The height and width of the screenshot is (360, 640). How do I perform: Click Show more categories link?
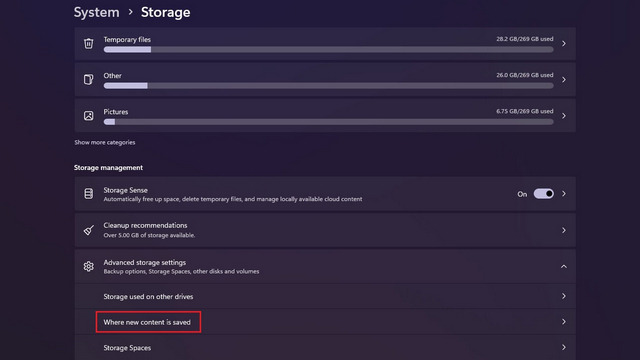pos(105,142)
